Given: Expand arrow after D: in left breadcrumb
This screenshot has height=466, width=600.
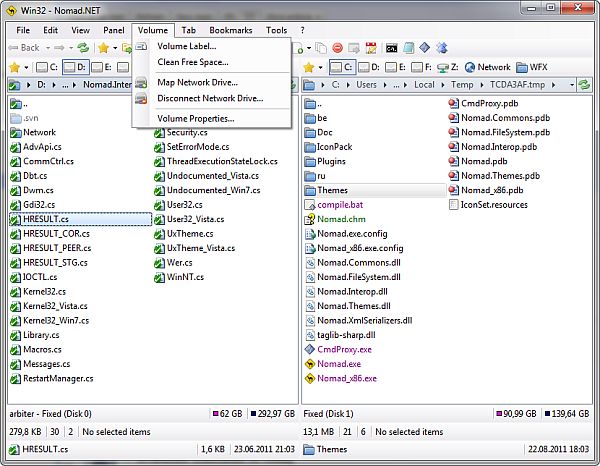Looking at the screenshot, I should 54,85.
